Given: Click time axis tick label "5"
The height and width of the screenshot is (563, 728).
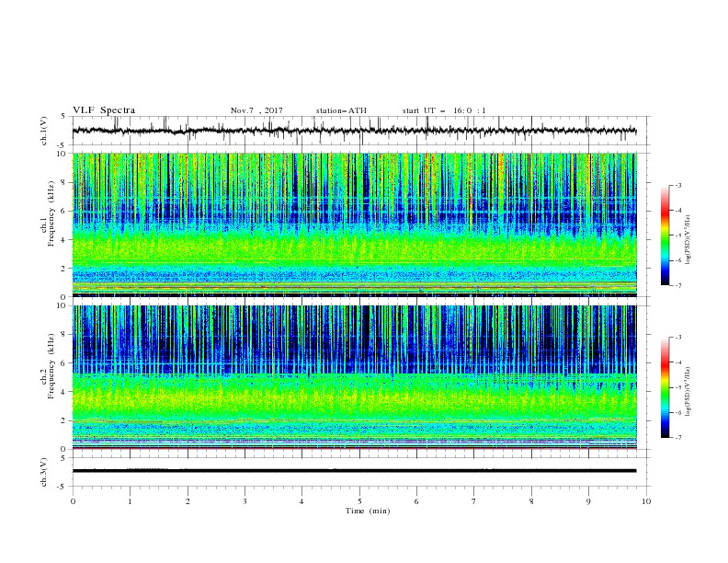Looking at the screenshot, I should pyautogui.click(x=359, y=501).
